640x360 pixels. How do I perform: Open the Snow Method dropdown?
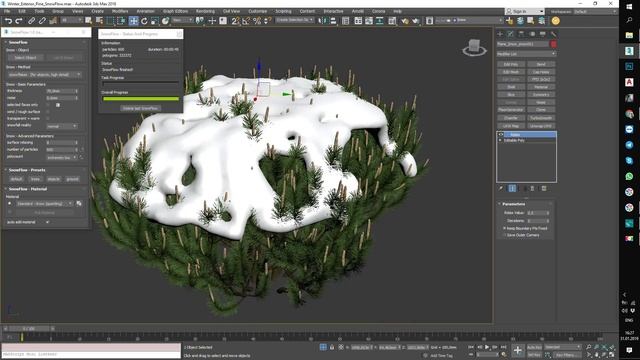click(x=45, y=75)
